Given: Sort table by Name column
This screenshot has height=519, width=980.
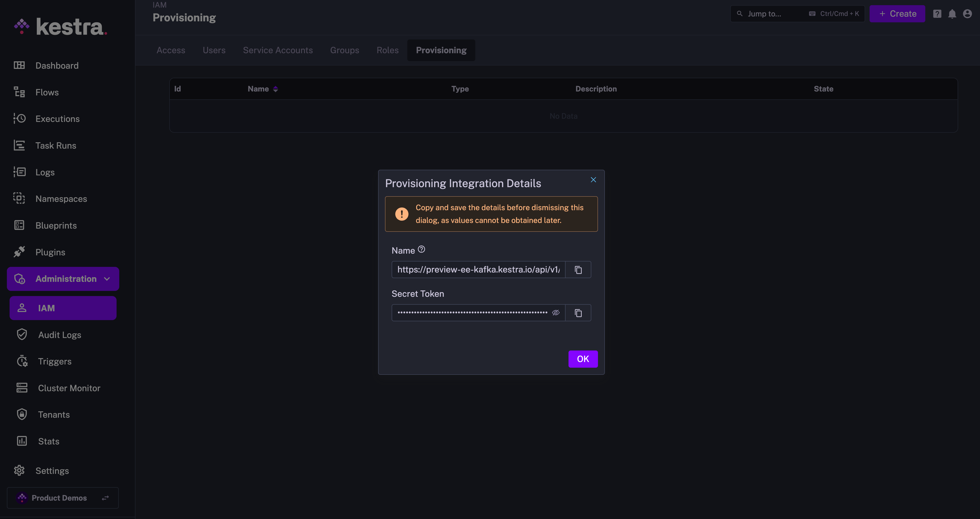Looking at the screenshot, I should coord(276,89).
